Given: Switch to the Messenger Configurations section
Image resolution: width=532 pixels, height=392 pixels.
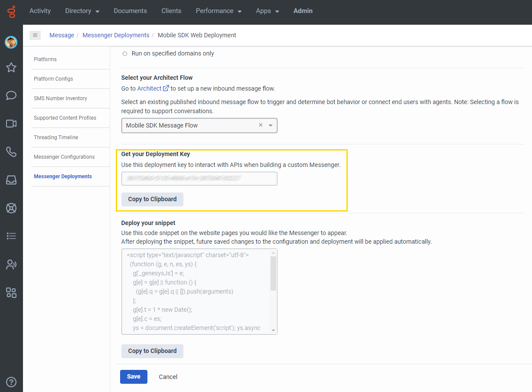Looking at the screenshot, I should pyautogui.click(x=63, y=157).
